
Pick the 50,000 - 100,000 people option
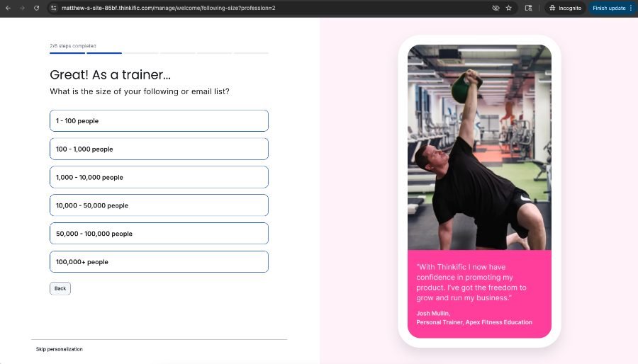159,234
